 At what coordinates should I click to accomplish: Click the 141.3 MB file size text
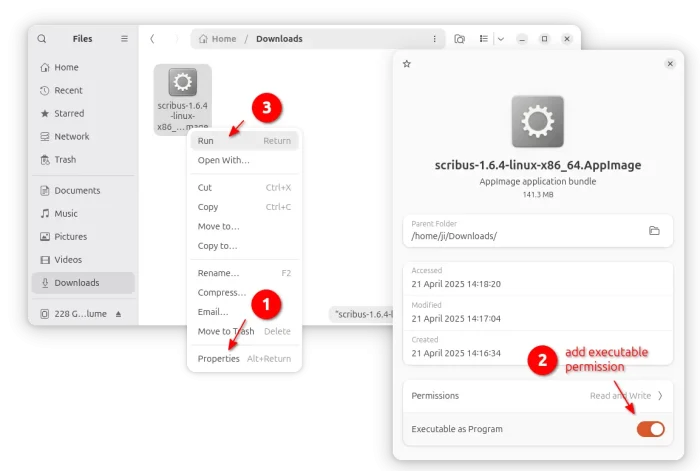[x=538, y=195]
